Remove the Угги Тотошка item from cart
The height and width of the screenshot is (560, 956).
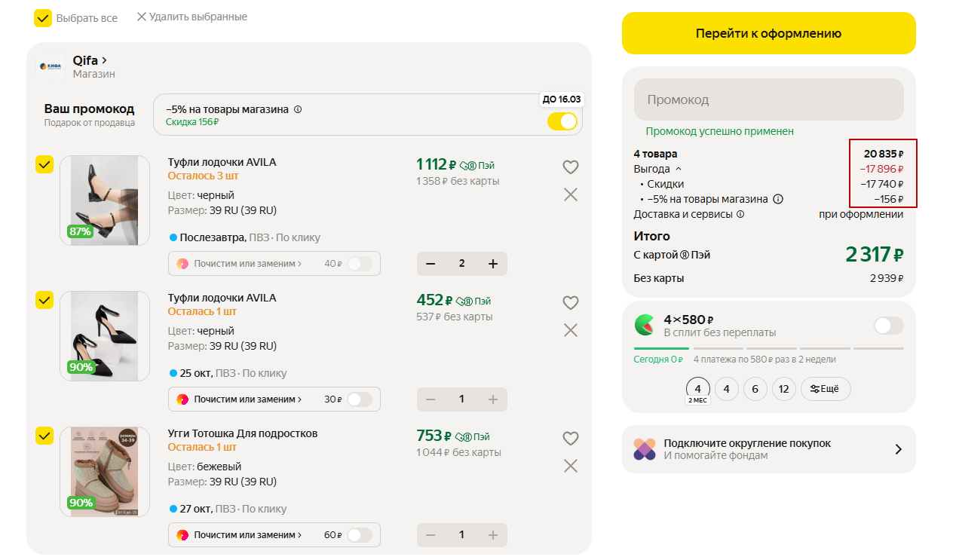point(571,466)
